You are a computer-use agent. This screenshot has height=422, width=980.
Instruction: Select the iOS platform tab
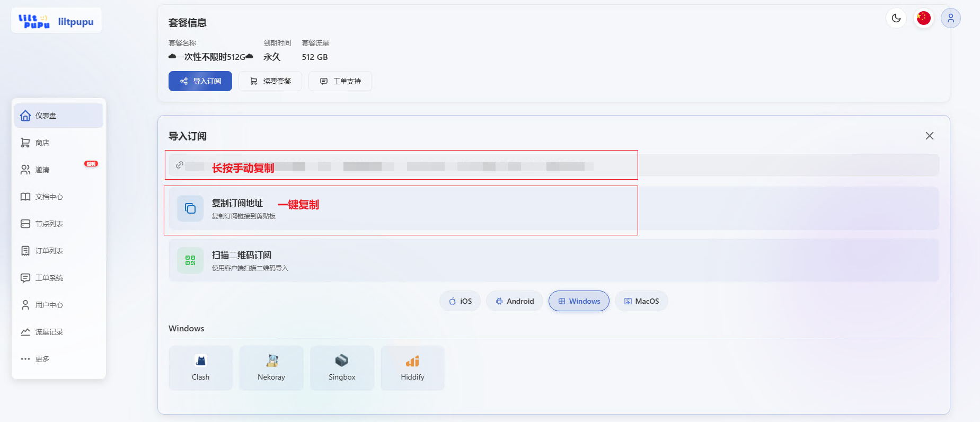[x=460, y=301]
